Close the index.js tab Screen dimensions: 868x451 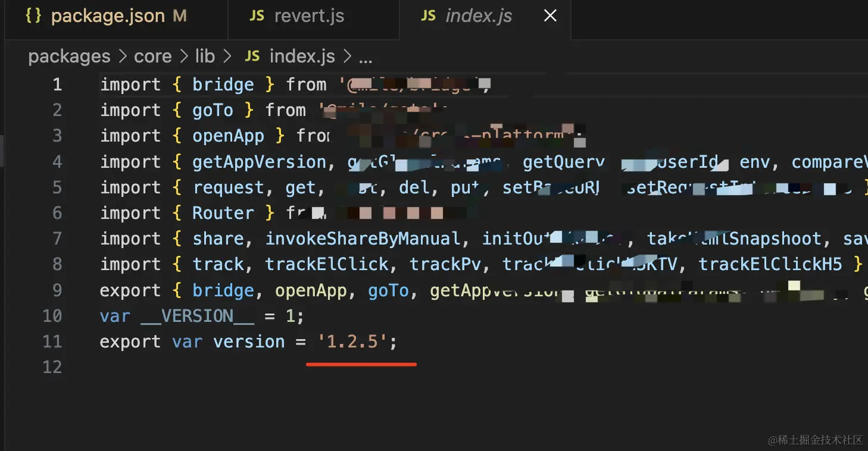click(550, 16)
